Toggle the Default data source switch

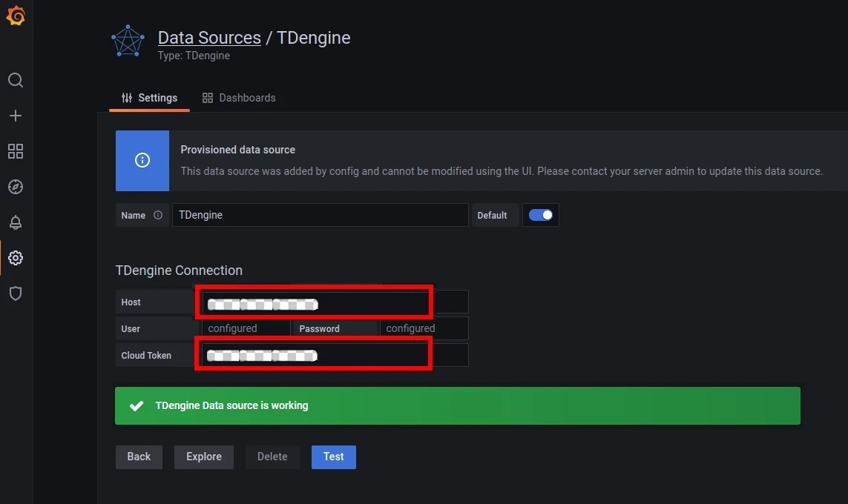pyautogui.click(x=540, y=215)
